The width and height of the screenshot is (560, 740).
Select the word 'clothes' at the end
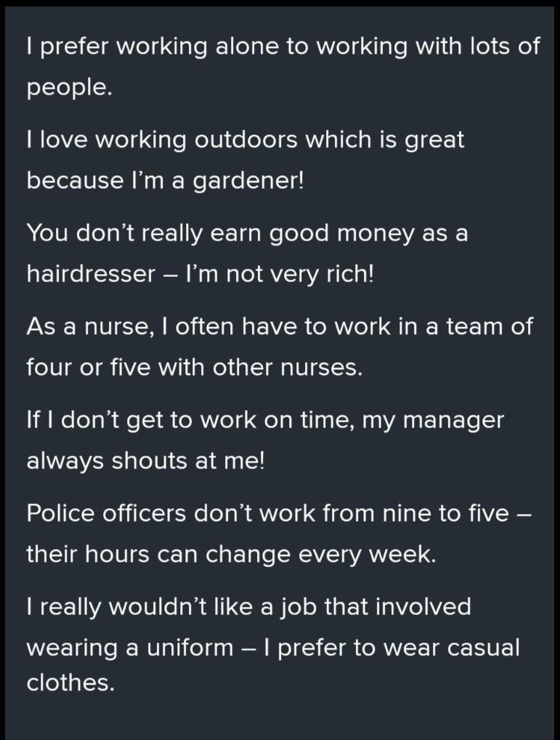coord(70,683)
